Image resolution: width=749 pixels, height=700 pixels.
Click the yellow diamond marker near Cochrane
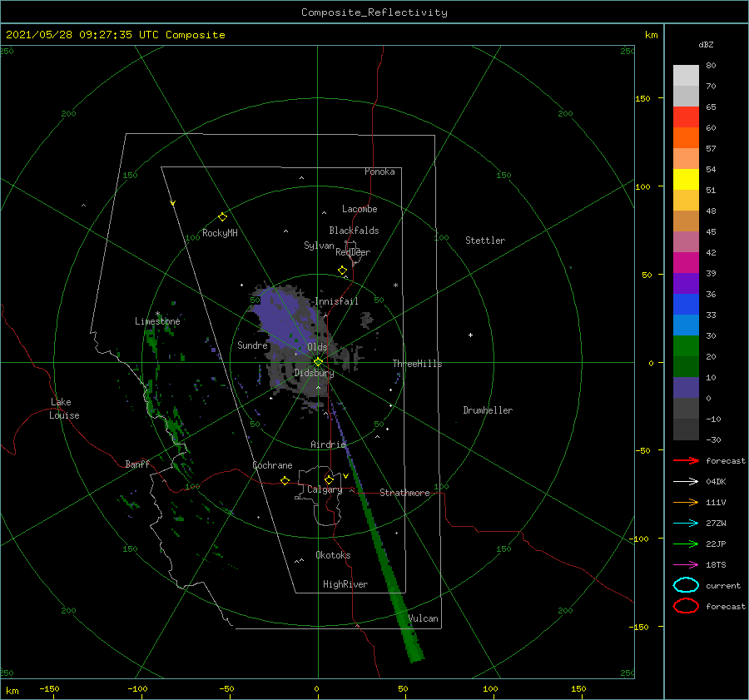[x=285, y=480]
